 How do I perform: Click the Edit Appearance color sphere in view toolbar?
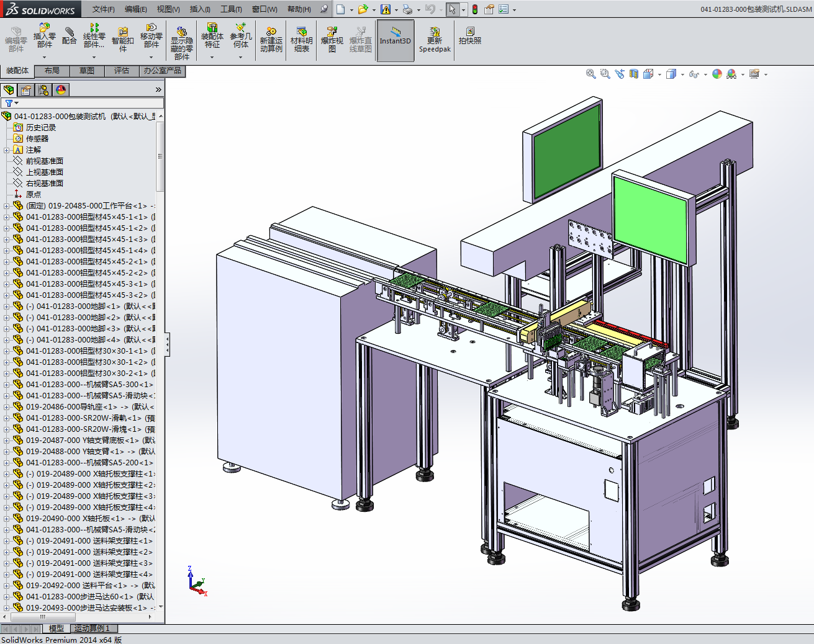coord(717,74)
